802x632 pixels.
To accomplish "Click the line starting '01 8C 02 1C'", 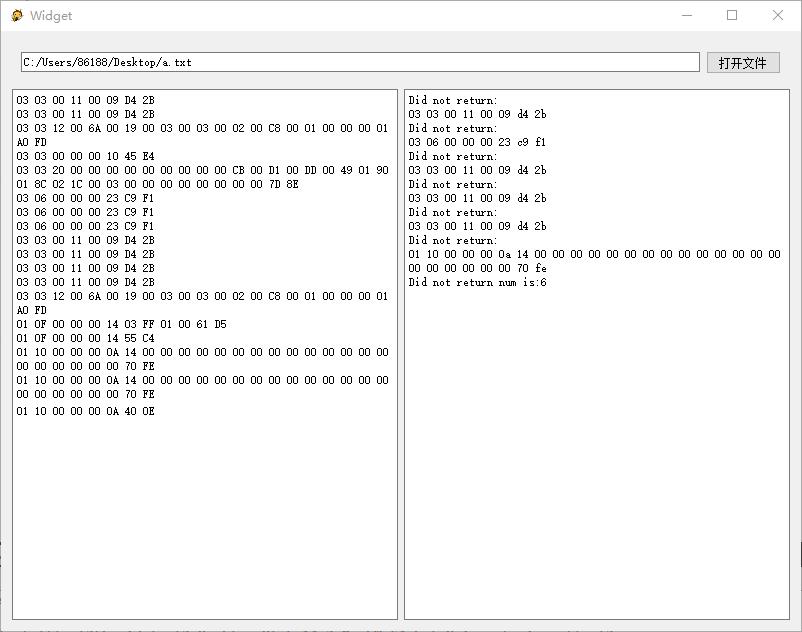I will coord(158,184).
